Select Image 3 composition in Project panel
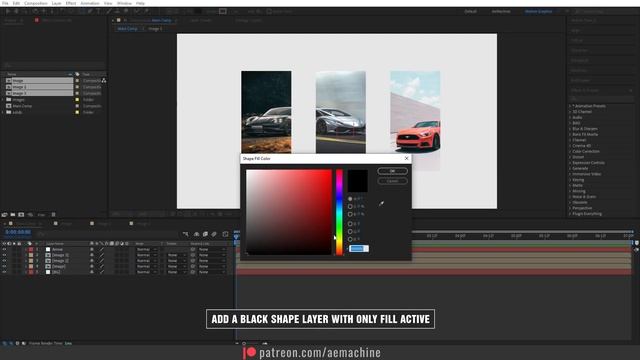 tap(19, 93)
